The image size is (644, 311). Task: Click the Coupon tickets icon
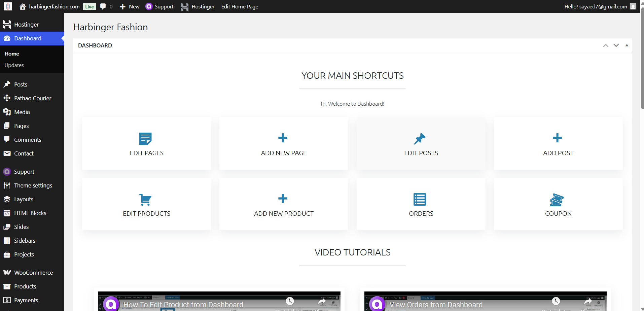tap(557, 200)
